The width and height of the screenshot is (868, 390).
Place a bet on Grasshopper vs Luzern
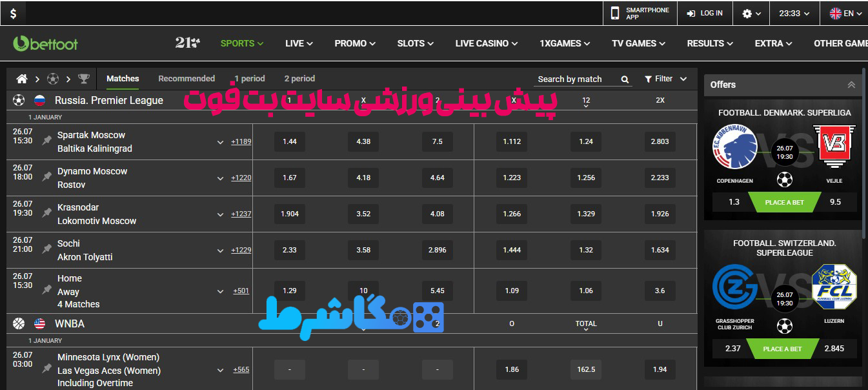click(x=782, y=349)
